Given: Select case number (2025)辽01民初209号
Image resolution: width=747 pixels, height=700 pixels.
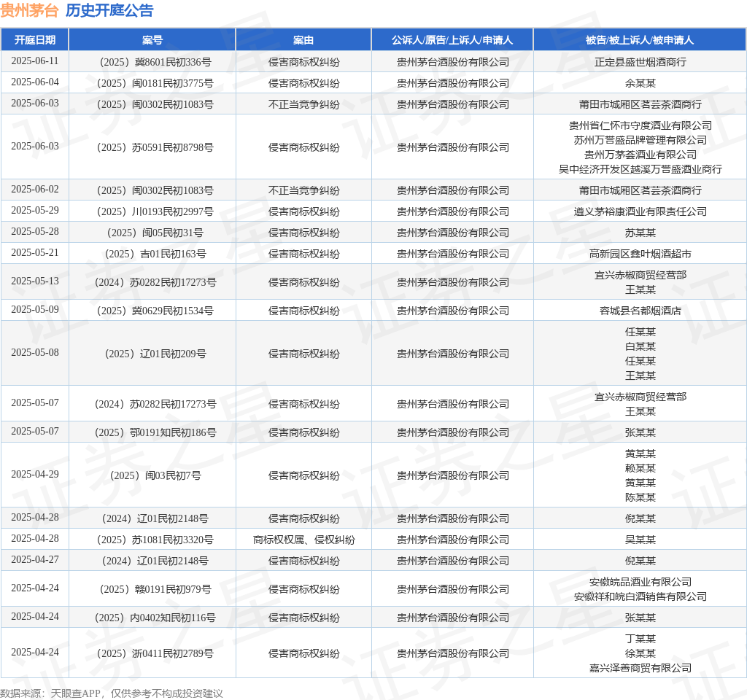Looking at the screenshot, I should 155,354.
